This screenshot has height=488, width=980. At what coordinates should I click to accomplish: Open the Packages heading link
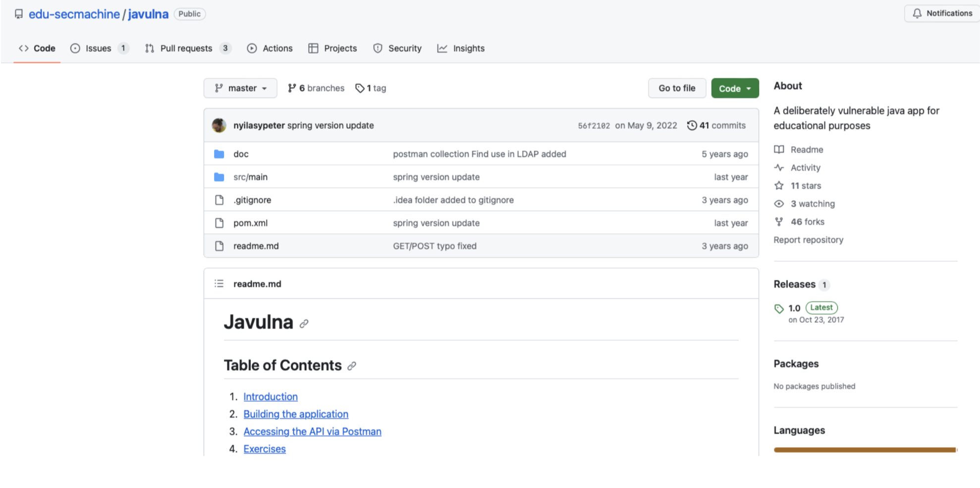(x=796, y=364)
